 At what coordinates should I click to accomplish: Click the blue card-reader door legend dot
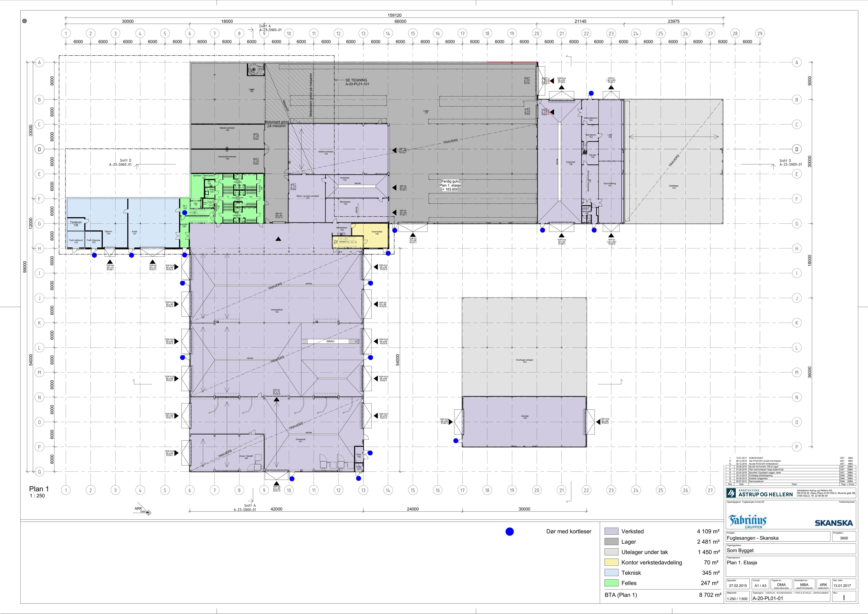click(510, 532)
